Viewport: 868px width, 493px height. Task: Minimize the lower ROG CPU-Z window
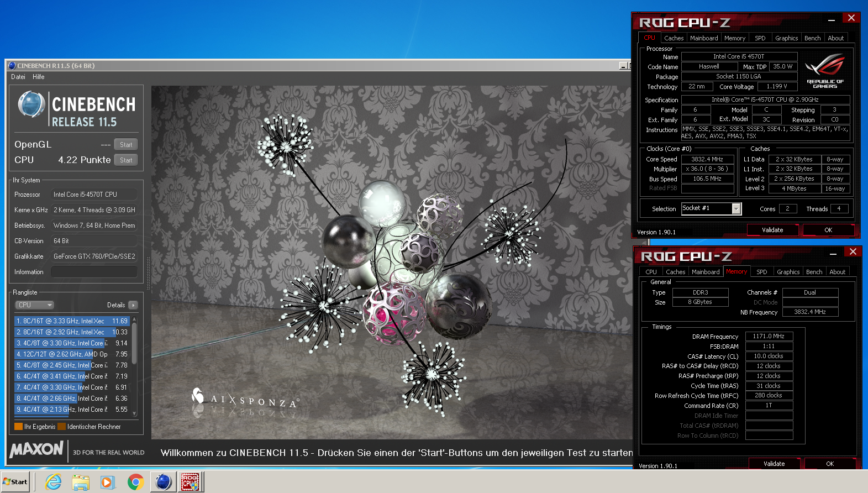833,254
